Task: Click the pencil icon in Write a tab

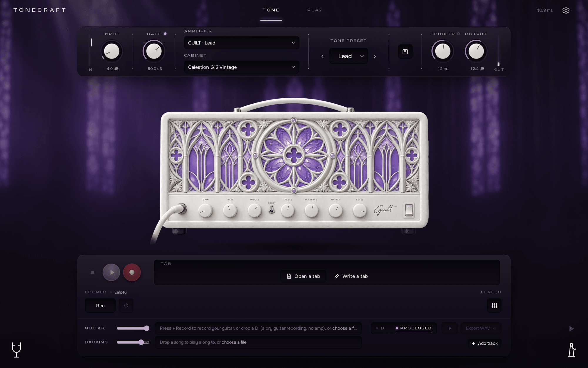Action: (337, 276)
